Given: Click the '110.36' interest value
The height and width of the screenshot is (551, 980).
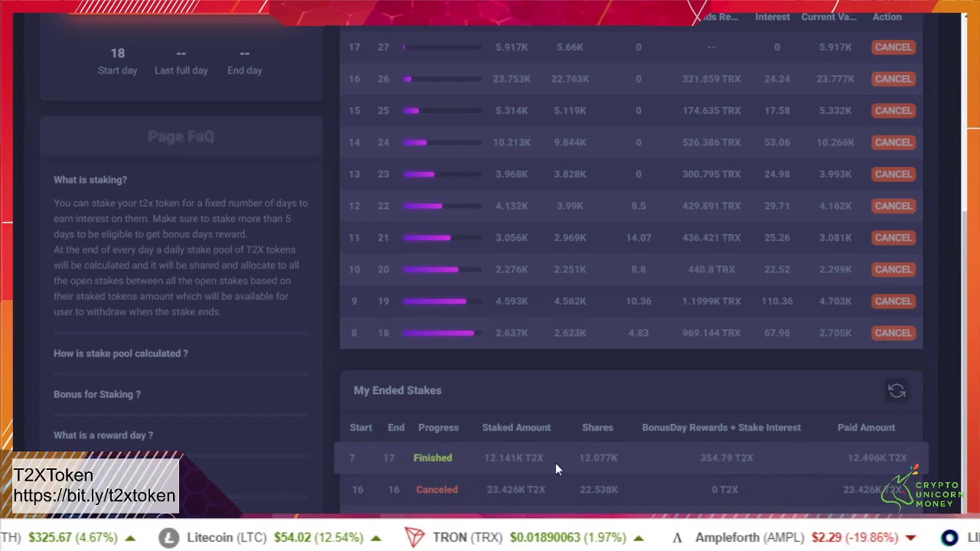Looking at the screenshot, I should click(x=777, y=302).
